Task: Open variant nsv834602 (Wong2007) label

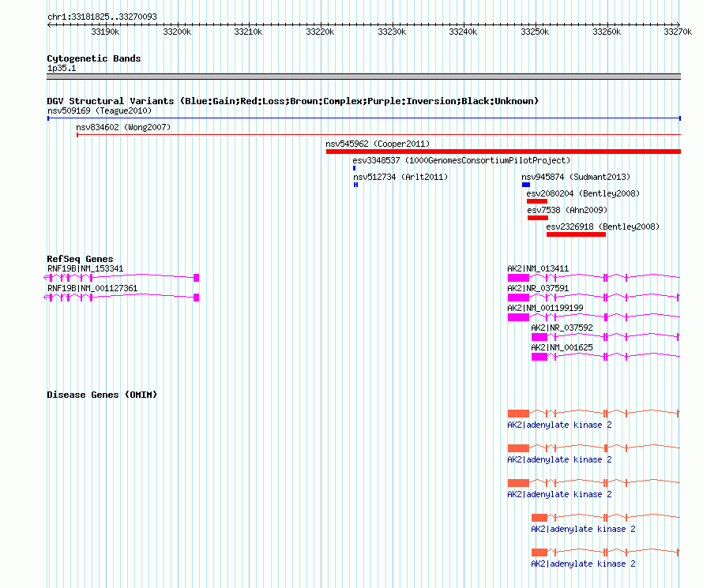Action: pyautogui.click(x=123, y=127)
